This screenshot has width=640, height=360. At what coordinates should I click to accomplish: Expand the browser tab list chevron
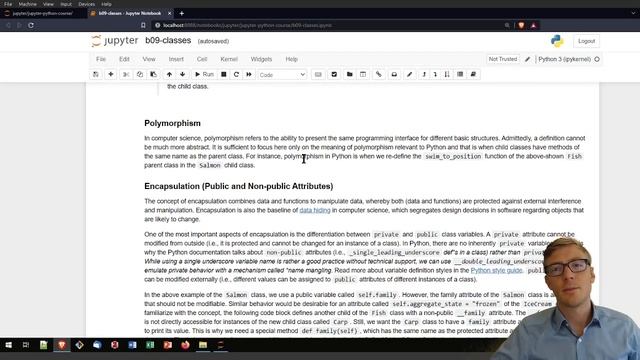[633, 13]
